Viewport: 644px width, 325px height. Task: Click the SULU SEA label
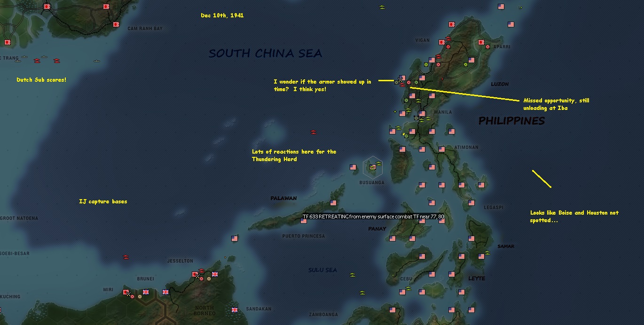tap(322, 270)
